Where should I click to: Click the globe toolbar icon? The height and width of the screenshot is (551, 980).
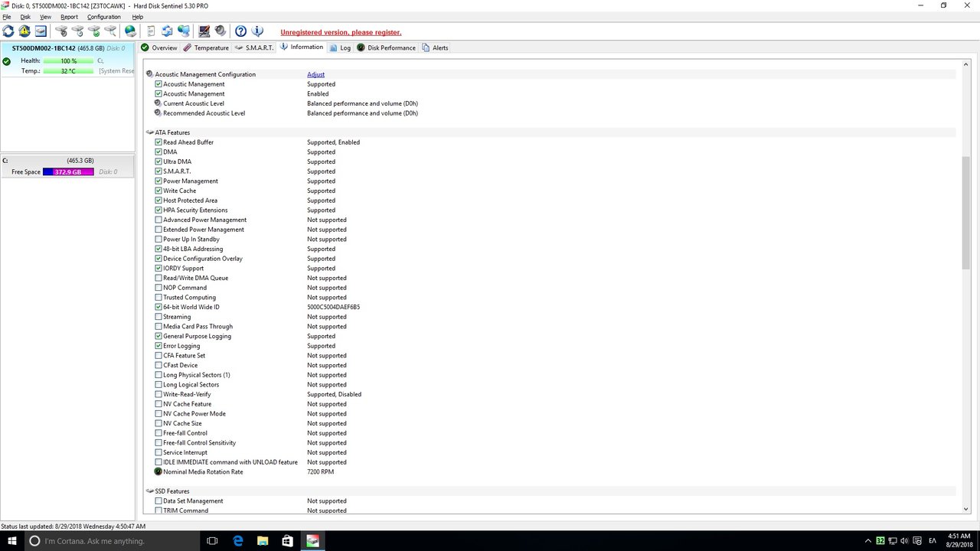[x=130, y=31]
